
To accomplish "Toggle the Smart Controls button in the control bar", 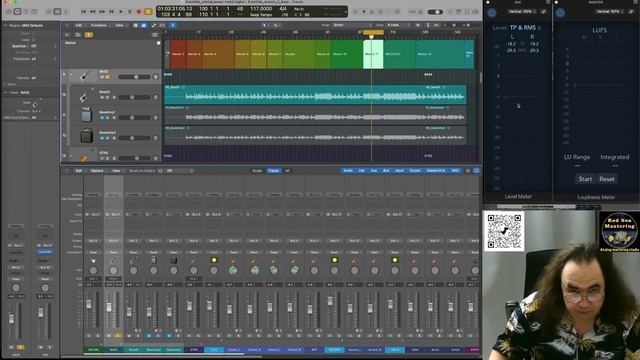I will pyautogui.click(x=48, y=12).
